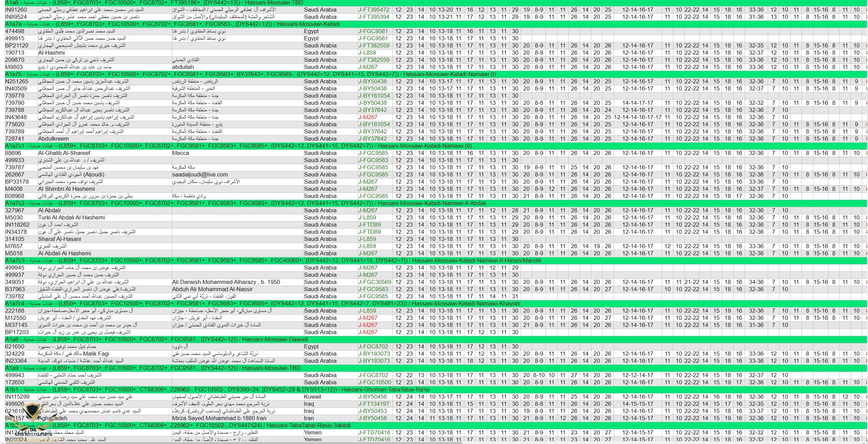Select kit number 739790
The height and width of the screenshot is (444, 868).
[x=15, y=103]
